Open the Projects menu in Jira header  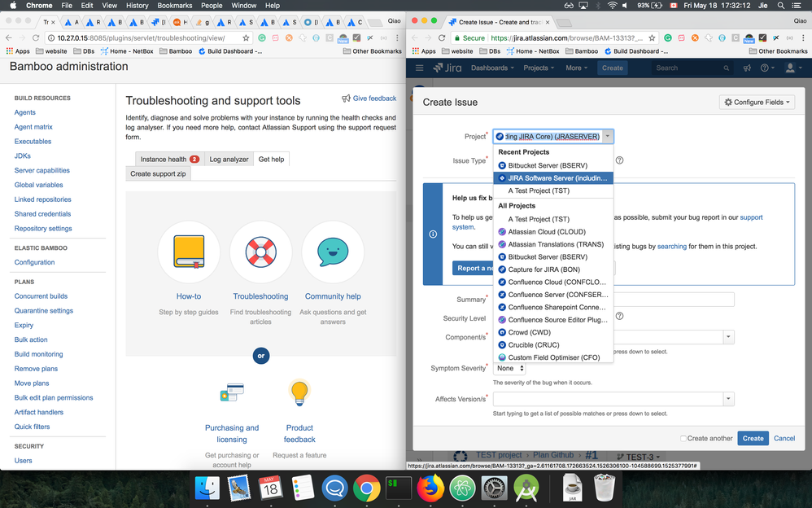[538, 68]
